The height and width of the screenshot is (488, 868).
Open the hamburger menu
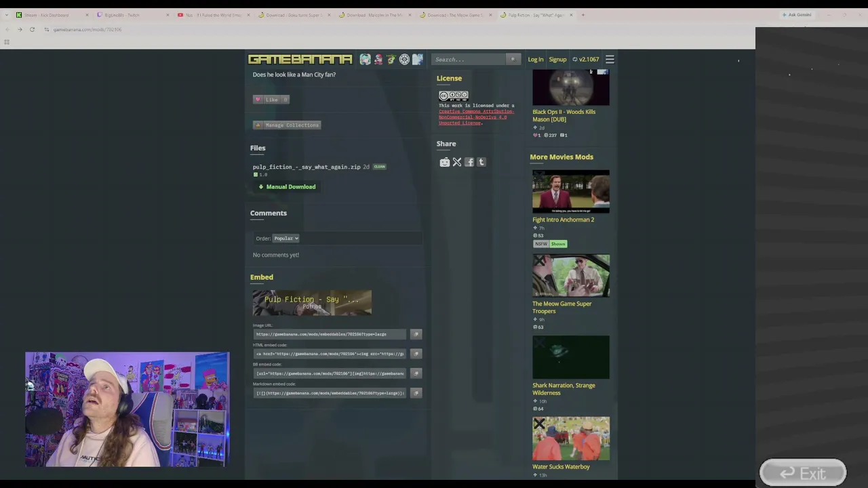click(610, 60)
